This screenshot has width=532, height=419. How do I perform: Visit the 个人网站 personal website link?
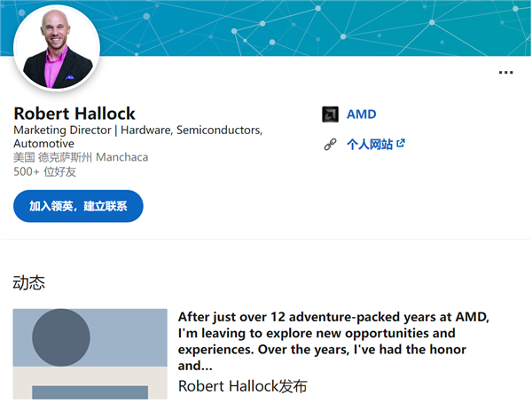point(369,144)
